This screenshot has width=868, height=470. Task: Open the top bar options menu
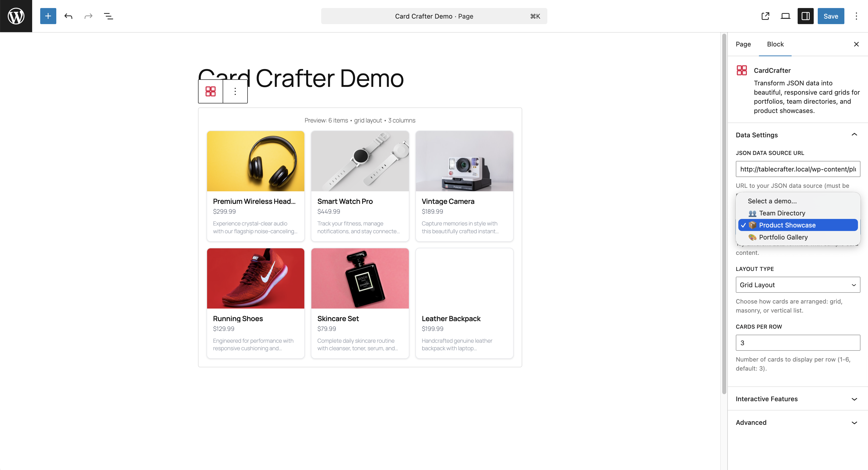[x=856, y=16]
